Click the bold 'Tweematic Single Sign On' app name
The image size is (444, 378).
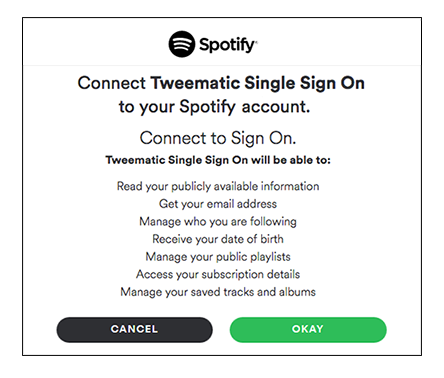[x=258, y=83]
